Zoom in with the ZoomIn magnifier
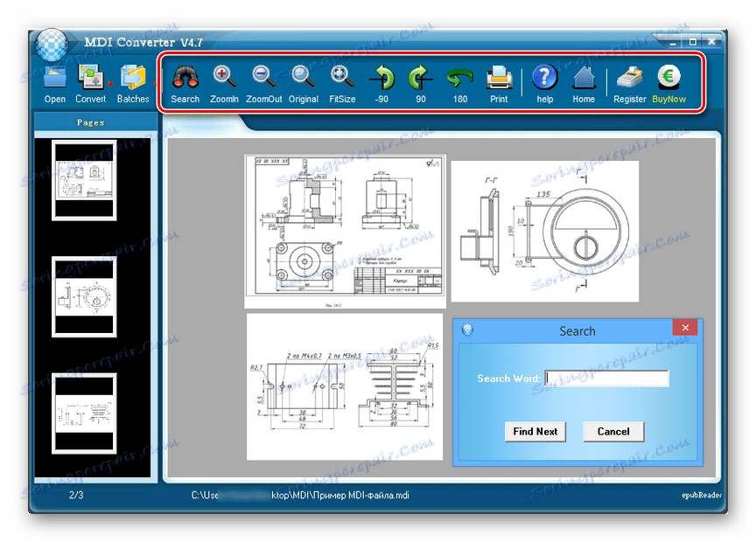Screen dimensions: 756x542 coord(224,84)
